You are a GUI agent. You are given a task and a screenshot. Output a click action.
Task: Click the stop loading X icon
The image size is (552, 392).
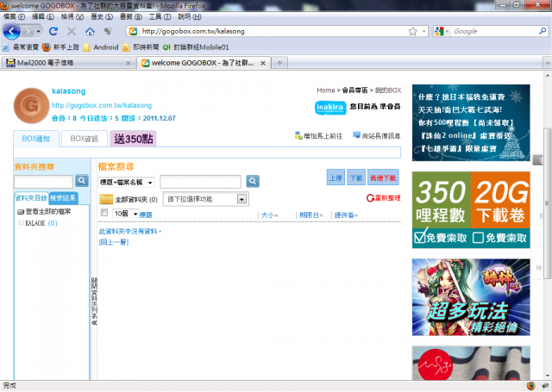pyautogui.click(x=72, y=31)
